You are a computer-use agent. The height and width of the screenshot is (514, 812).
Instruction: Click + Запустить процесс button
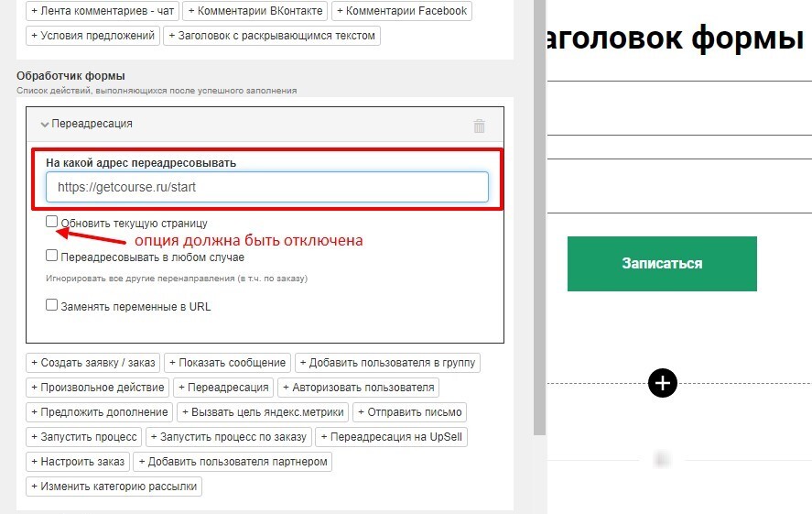pyautogui.click(x=84, y=437)
